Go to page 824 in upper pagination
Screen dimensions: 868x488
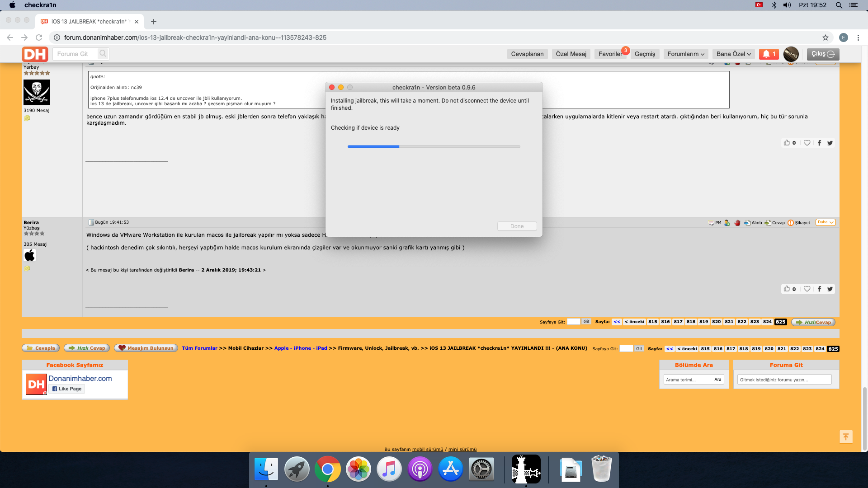(767, 322)
